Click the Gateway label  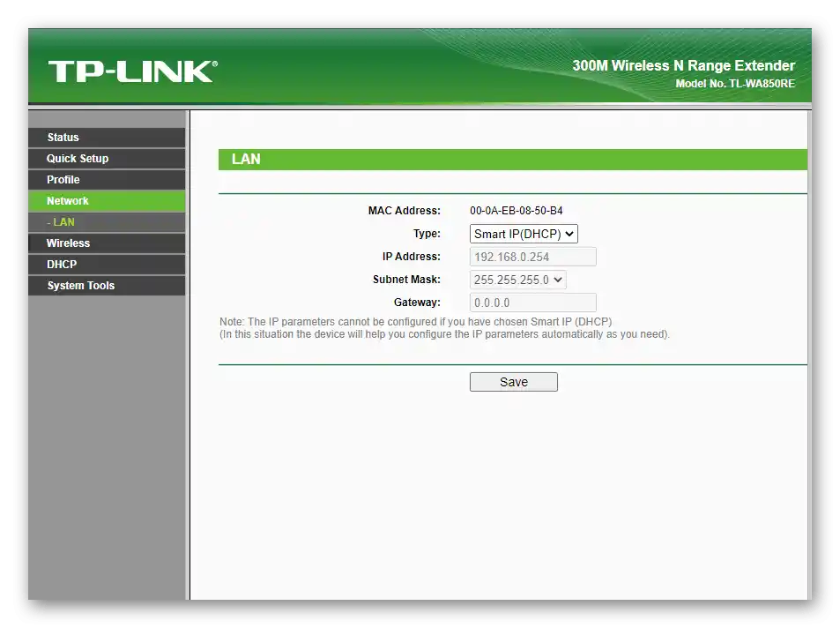click(x=417, y=303)
